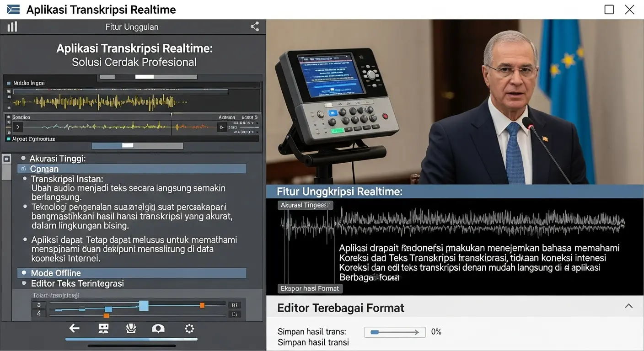The width and height of the screenshot is (644, 351).
Task: Click the back arrow in the bottom toolbar
Action: [74, 328]
